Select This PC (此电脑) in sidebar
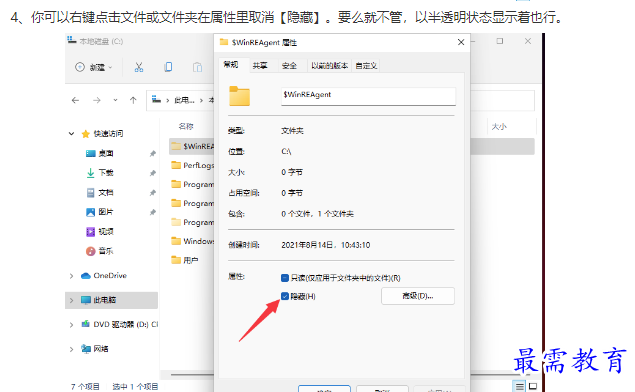Screen dimensions: 635x392 pos(99,300)
